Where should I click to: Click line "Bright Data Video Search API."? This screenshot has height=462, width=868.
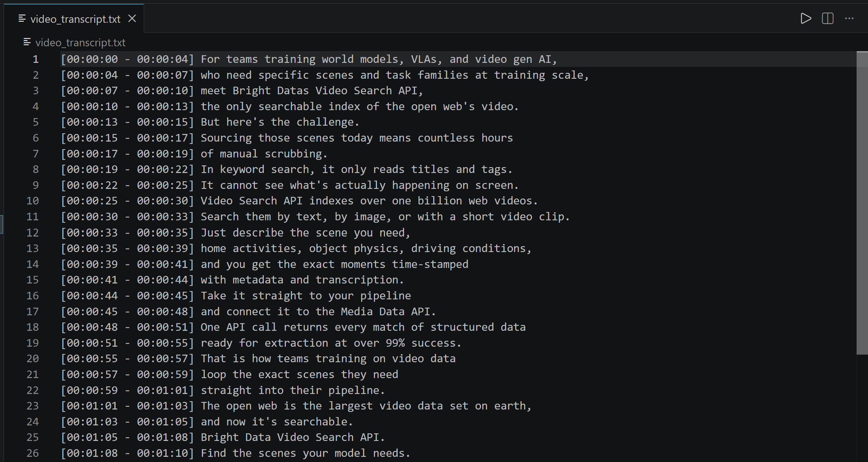(293, 437)
